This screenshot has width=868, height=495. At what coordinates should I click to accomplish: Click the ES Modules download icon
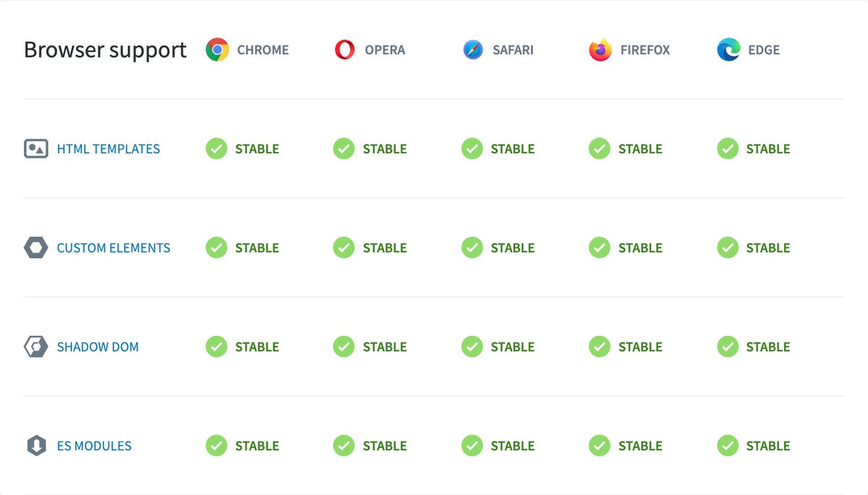pos(36,446)
